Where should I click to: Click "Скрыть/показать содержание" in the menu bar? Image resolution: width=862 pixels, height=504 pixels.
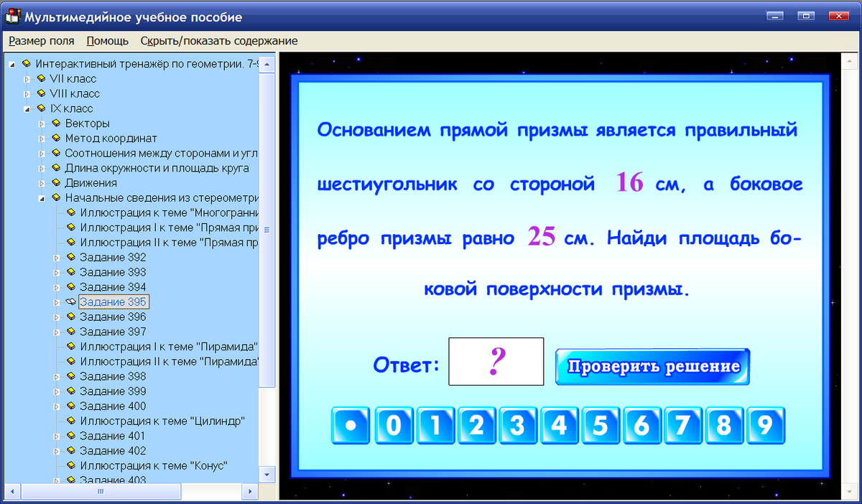click(x=218, y=41)
